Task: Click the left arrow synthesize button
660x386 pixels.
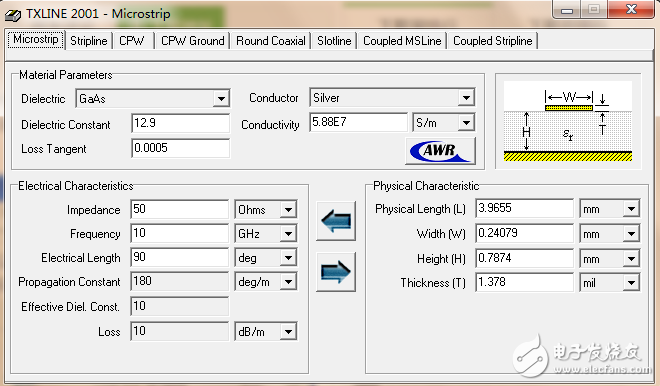Action: coord(336,221)
